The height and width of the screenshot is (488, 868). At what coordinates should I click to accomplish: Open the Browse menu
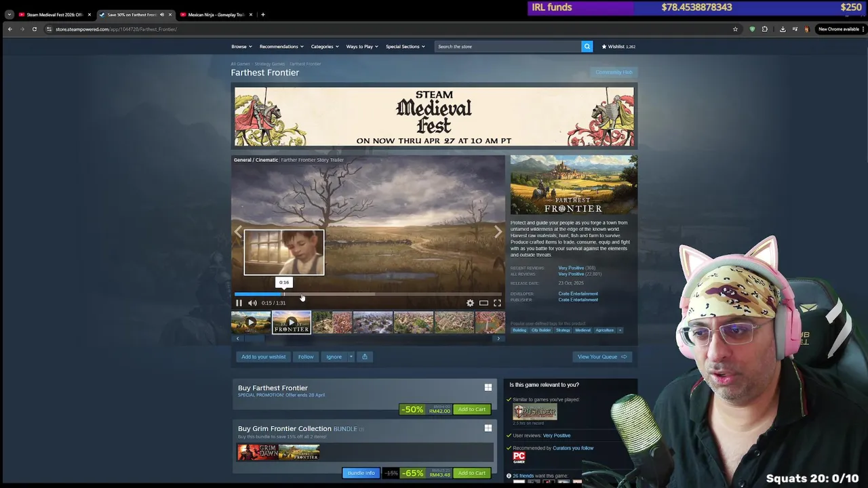tap(241, 47)
